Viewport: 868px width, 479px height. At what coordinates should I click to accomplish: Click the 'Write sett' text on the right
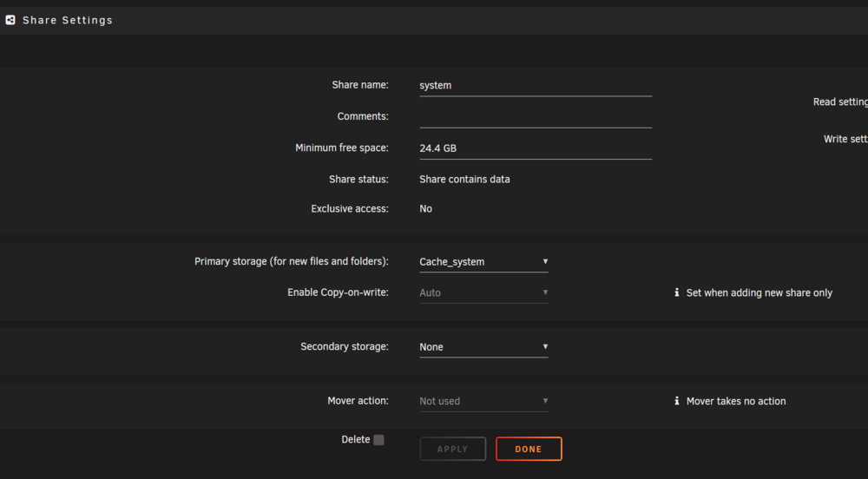click(845, 139)
